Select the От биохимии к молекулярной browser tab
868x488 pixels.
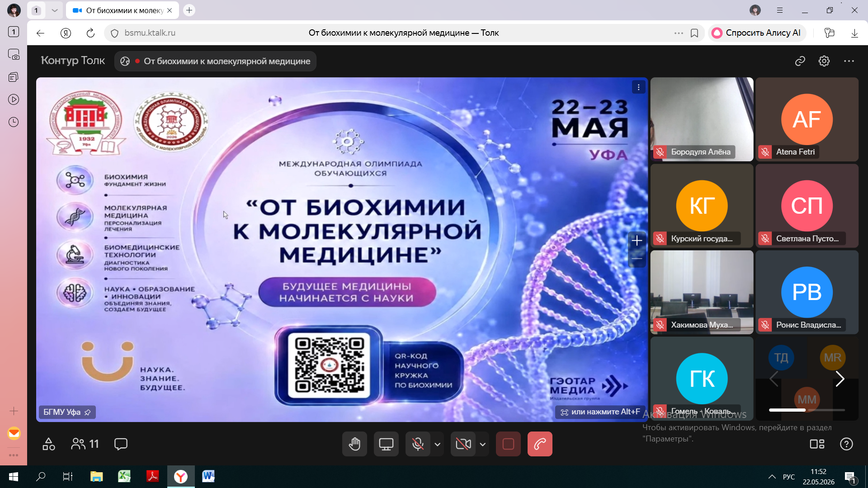(x=123, y=10)
